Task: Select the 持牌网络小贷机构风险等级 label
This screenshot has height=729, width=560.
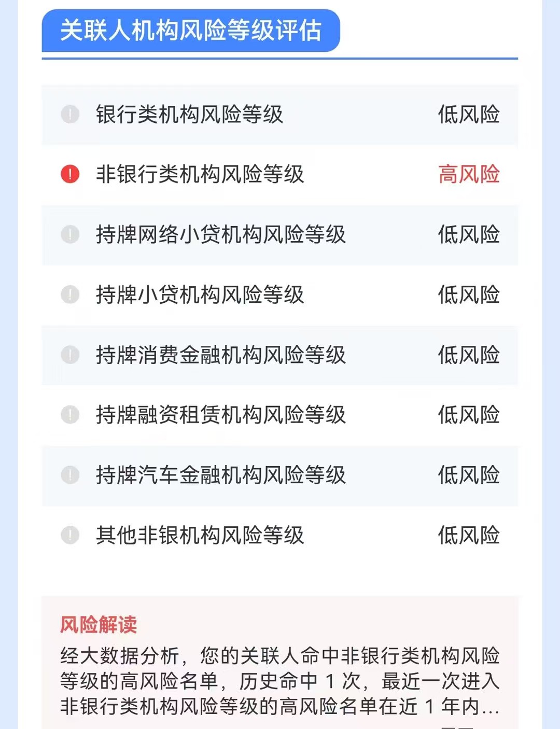Action: (220, 234)
